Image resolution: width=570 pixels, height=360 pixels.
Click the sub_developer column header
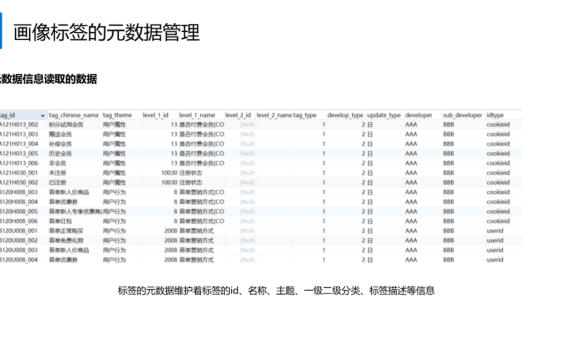click(x=462, y=115)
